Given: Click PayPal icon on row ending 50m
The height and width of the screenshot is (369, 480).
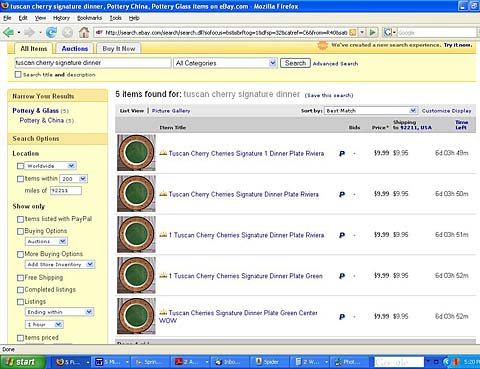Looking at the screenshot, I should [342, 194].
